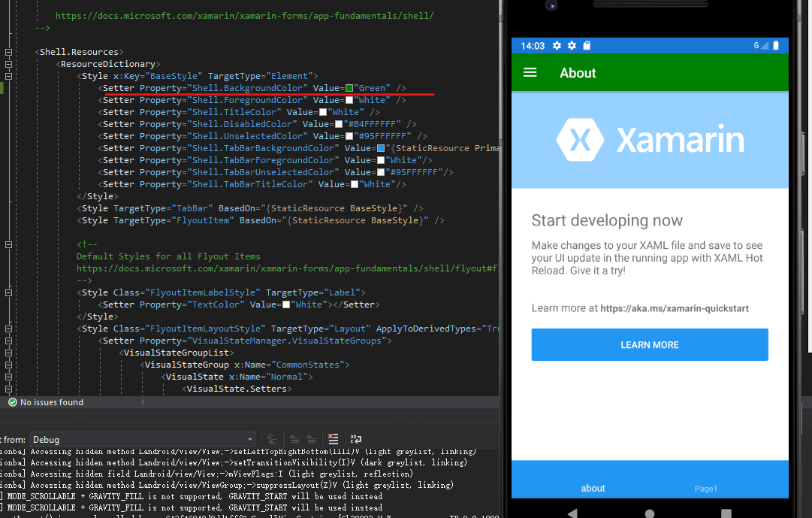The image size is (812, 518).
Task: Click the setTransitionVisibility output line
Action: pyautogui.click(x=234, y=462)
